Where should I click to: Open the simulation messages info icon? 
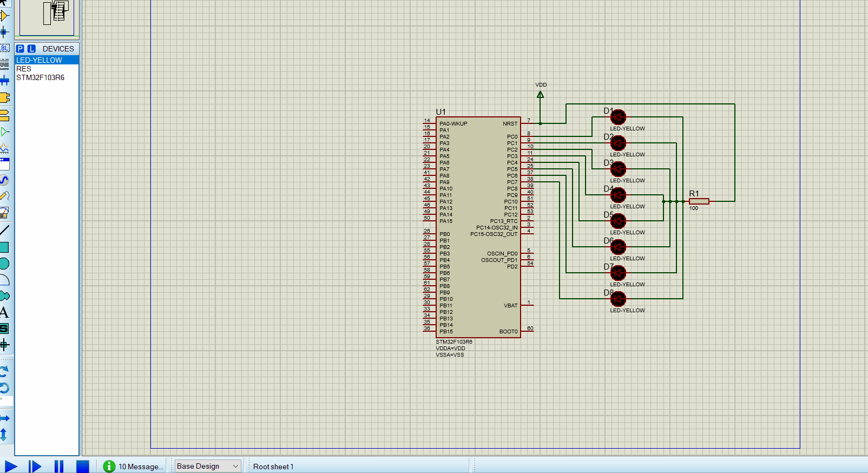[109, 467]
